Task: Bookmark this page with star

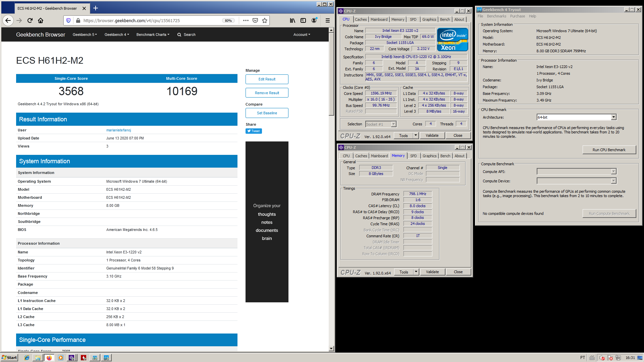Action: pyautogui.click(x=265, y=20)
